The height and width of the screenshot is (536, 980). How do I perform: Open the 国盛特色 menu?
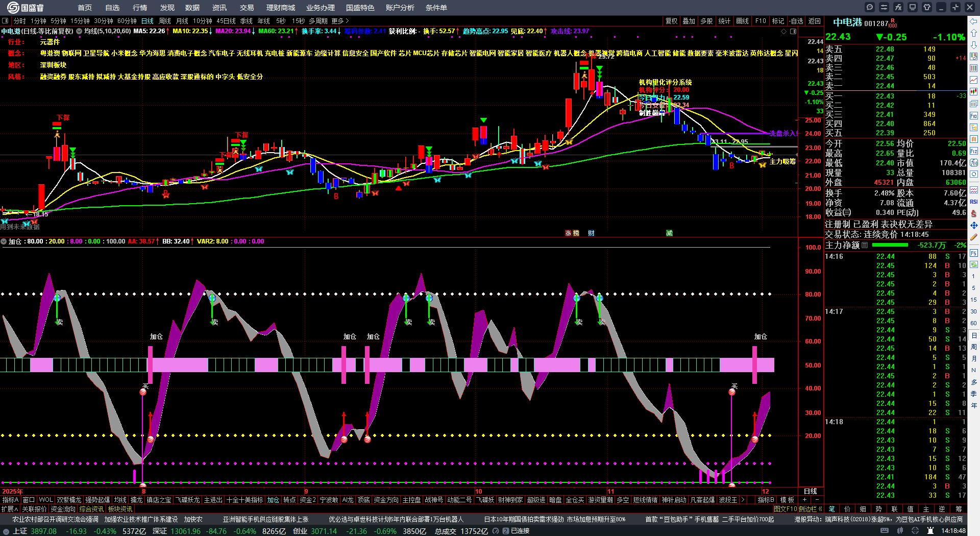tap(360, 8)
